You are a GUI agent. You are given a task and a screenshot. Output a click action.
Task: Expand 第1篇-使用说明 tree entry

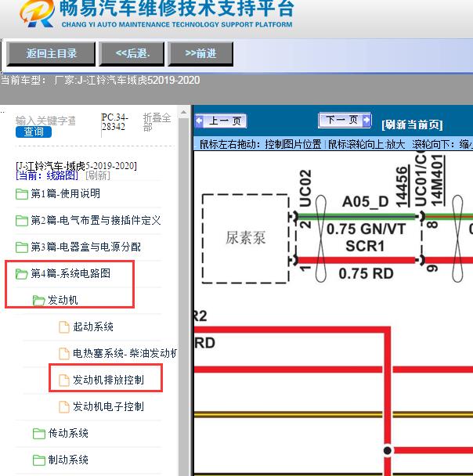coord(65,193)
